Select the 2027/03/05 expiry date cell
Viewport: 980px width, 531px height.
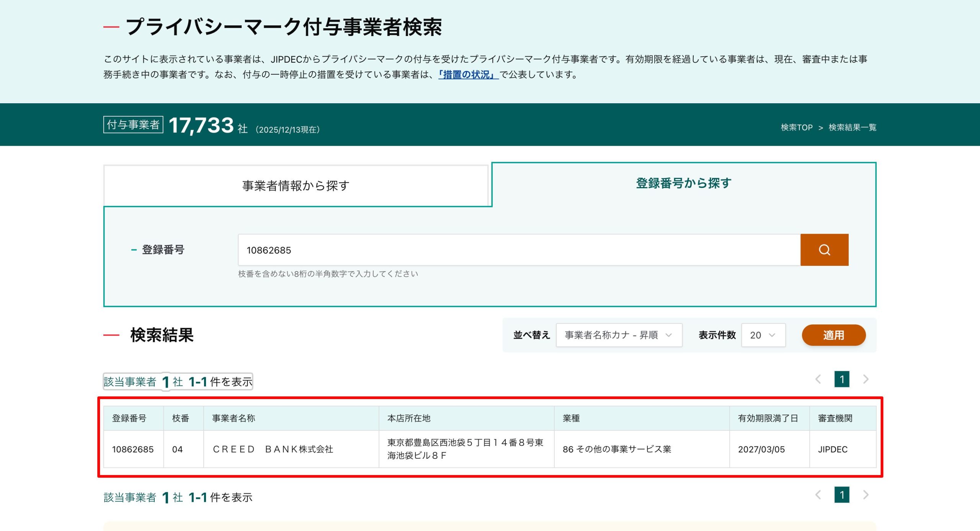pos(769,449)
